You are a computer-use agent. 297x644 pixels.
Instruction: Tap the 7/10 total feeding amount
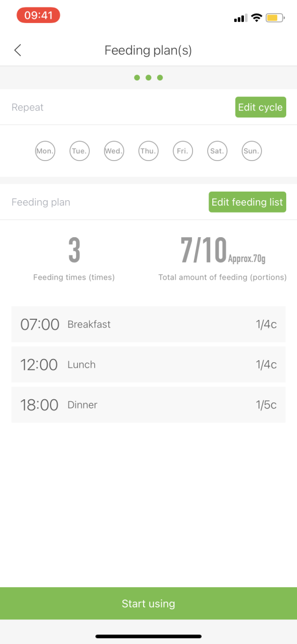click(204, 250)
